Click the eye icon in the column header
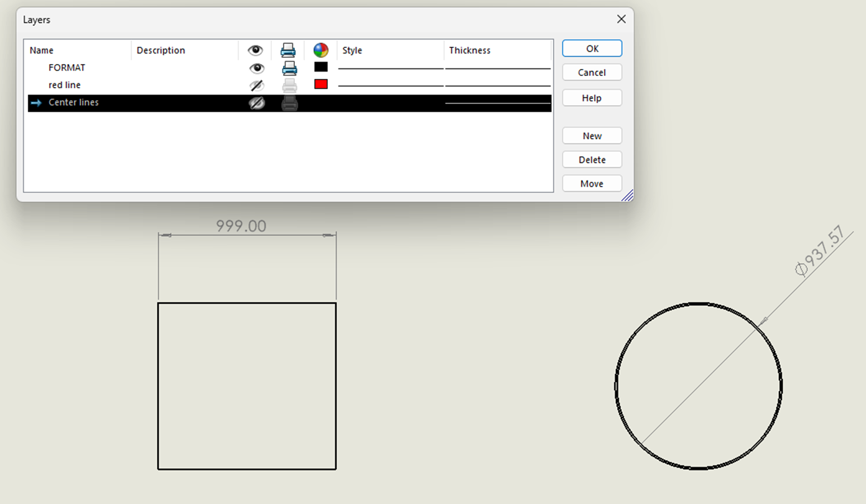866x504 pixels. click(x=256, y=50)
